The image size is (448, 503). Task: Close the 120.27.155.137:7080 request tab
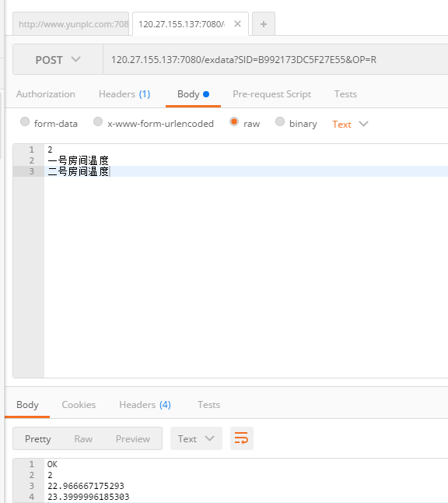click(237, 24)
